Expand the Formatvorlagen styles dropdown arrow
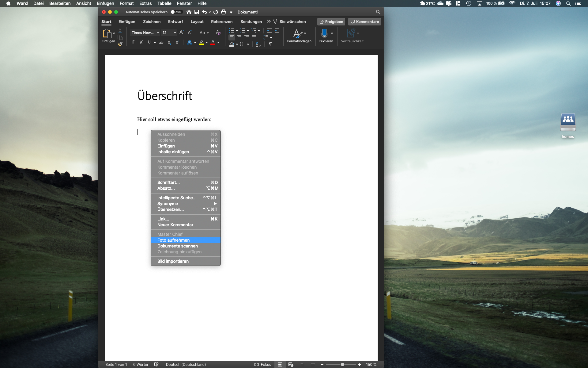The height and width of the screenshot is (368, 588). 305,33
